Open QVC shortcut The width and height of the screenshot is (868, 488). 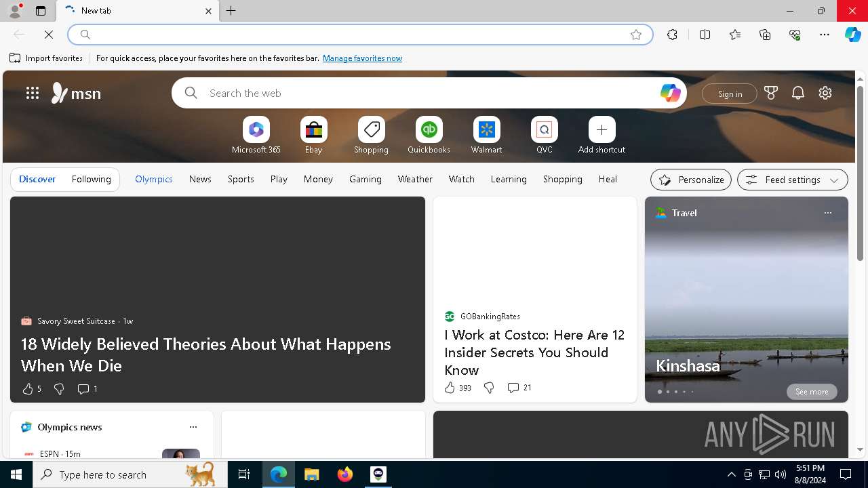click(545, 136)
